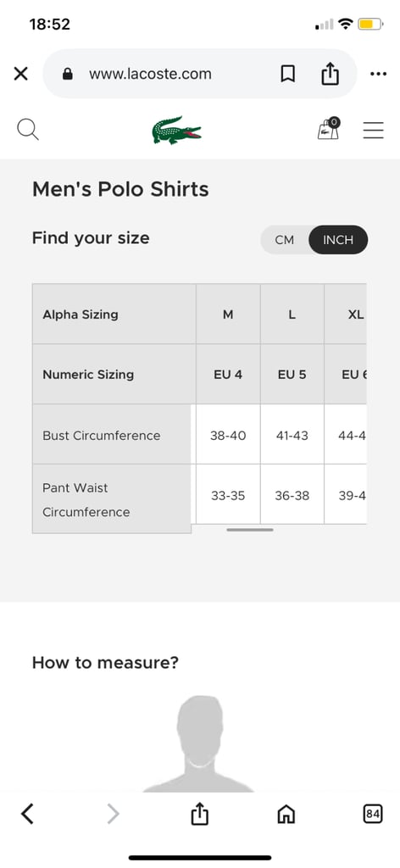Select the M column header
The width and height of the screenshot is (400, 868).
pos(228,314)
